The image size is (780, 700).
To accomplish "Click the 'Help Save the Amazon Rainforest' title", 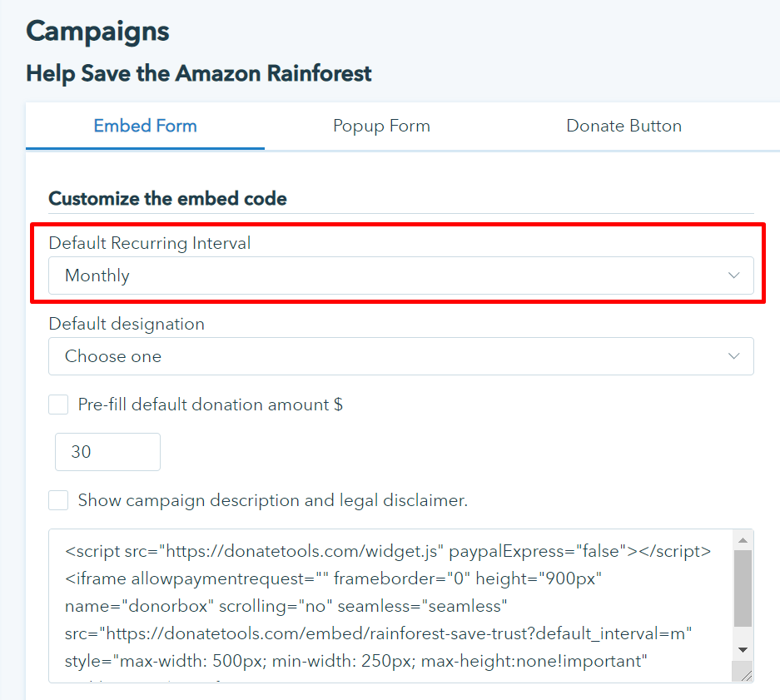I will 199,73.
